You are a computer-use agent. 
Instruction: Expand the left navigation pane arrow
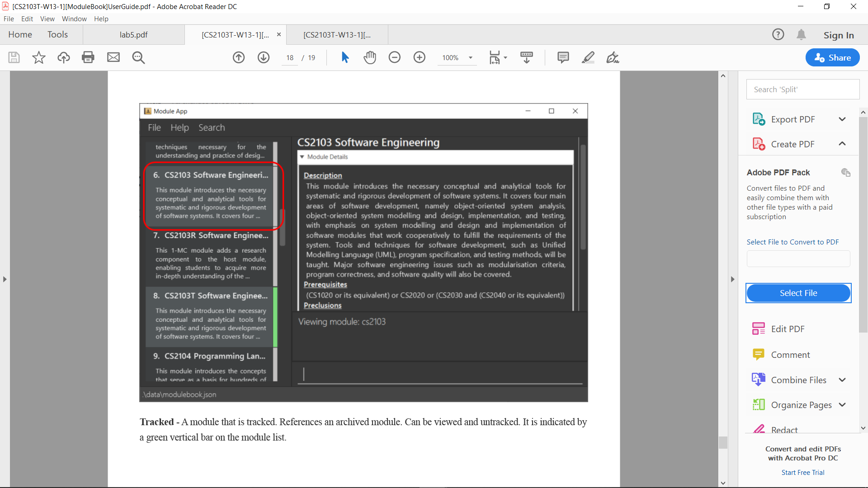5,279
